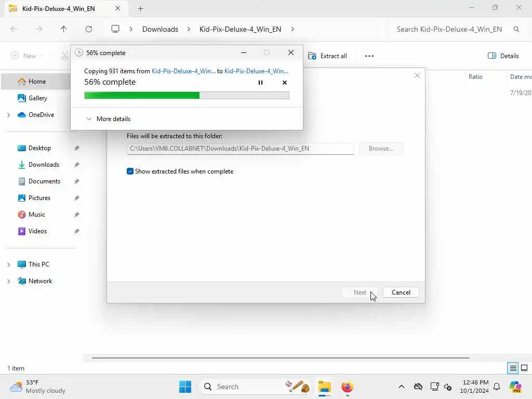This screenshot has width=532, height=399.
Task: Click the taskbar Search box
Action: [255, 387]
